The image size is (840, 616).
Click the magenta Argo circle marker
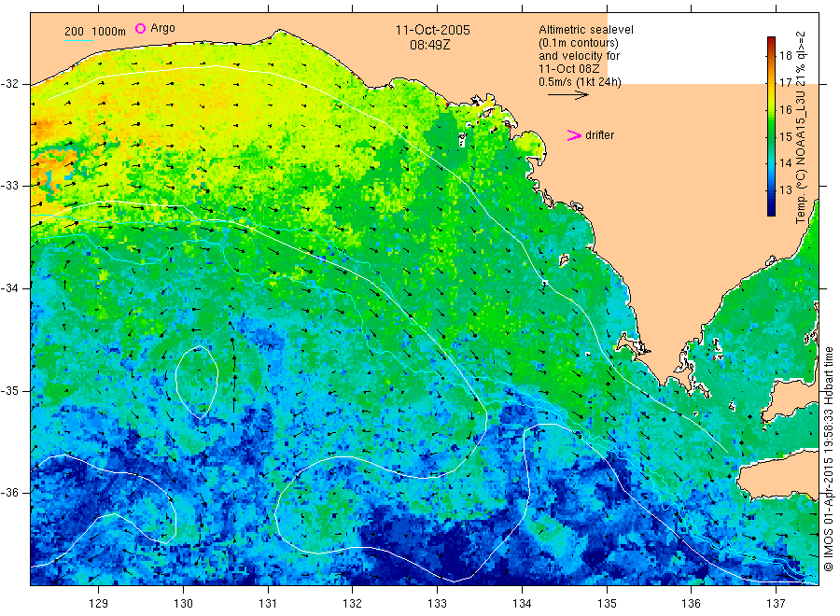click(x=140, y=28)
